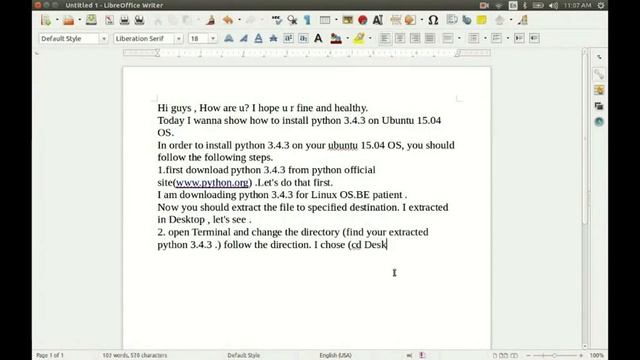Click 'Page 1 of 1' in status bar
Image resolution: width=640 pixels, height=360 pixels.
click(50, 356)
